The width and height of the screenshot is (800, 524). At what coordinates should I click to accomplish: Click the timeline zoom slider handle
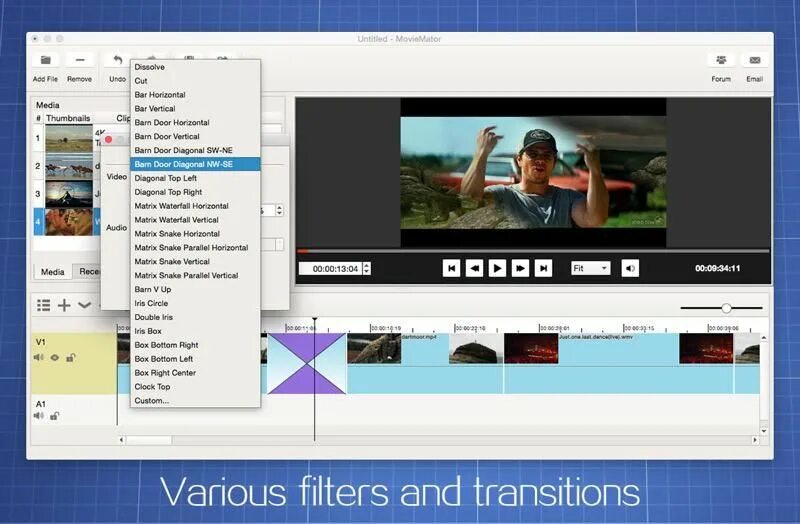click(x=727, y=308)
